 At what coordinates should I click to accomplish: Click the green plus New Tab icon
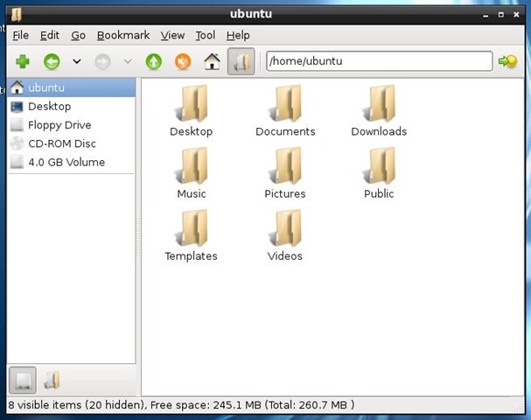point(23,61)
